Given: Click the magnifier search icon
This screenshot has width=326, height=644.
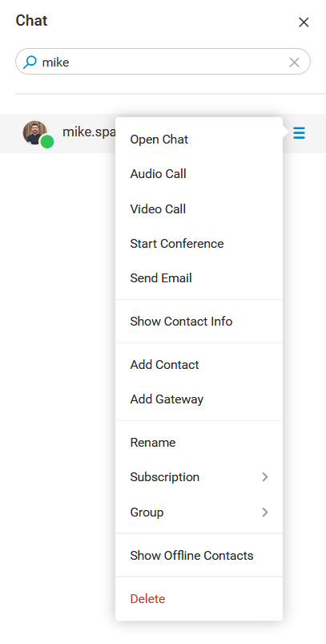Looking at the screenshot, I should 30,62.
